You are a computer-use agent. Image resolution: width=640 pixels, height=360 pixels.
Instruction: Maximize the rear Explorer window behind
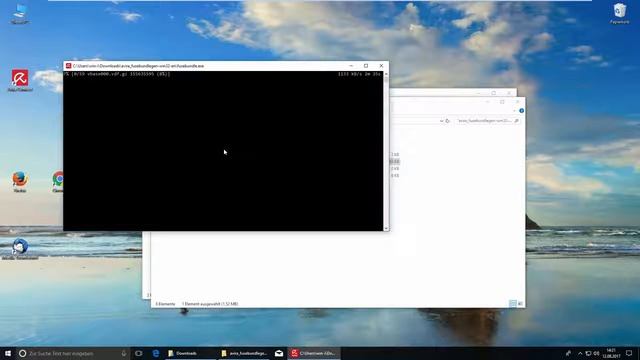493,93
